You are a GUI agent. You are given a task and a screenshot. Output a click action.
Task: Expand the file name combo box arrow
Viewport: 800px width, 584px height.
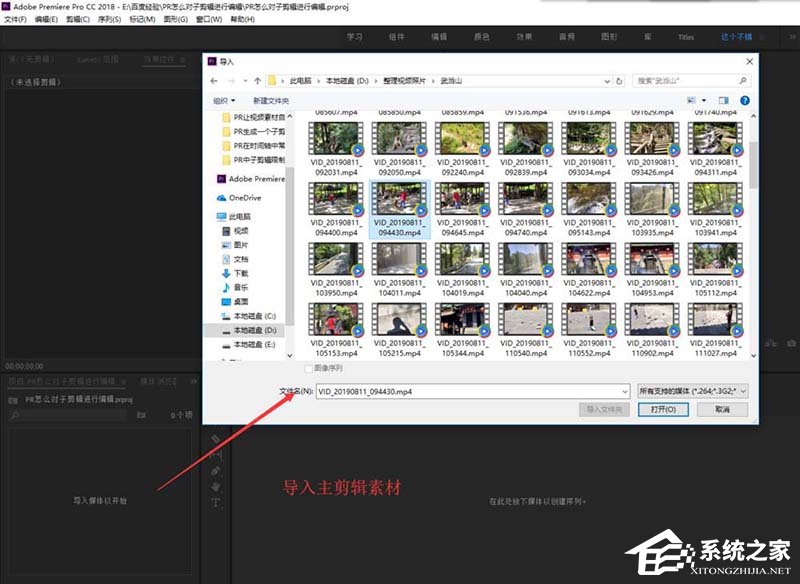(x=627, y=391)
